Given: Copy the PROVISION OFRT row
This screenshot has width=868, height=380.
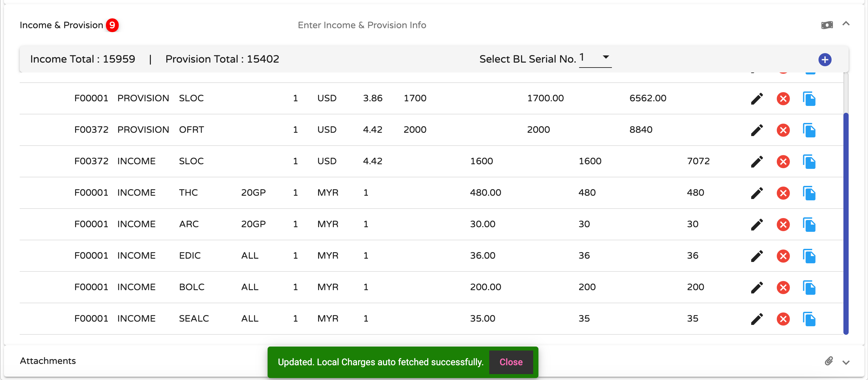Looking at the screenshot, I should pyautogui.click(x=809, y=130).
